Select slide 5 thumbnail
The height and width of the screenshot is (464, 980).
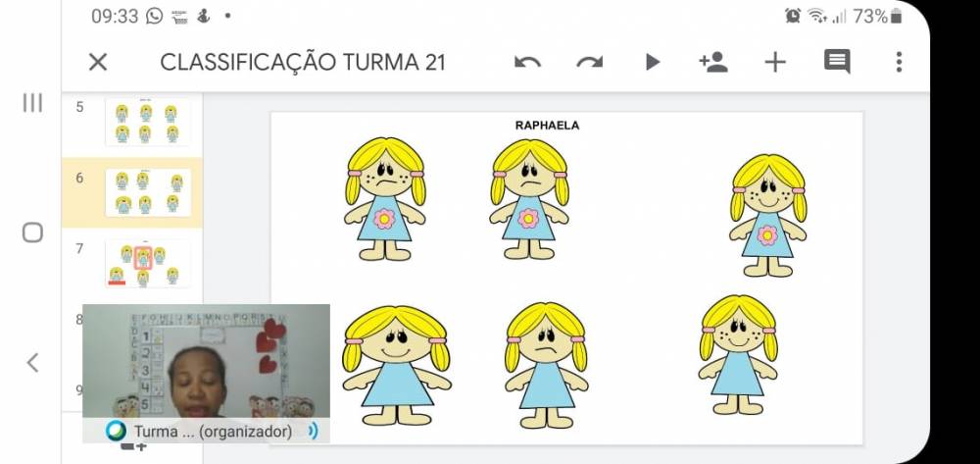point(146,123)
